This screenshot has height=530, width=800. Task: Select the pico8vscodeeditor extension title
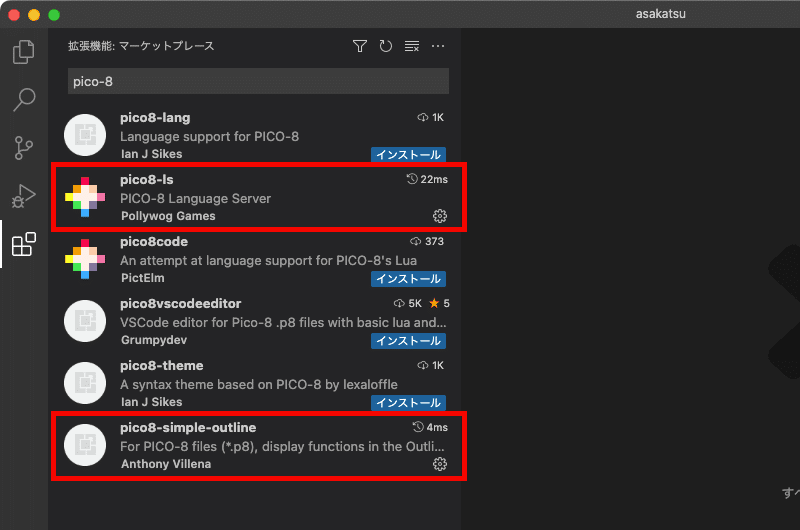pyautogui.click(x=181, y=304)
